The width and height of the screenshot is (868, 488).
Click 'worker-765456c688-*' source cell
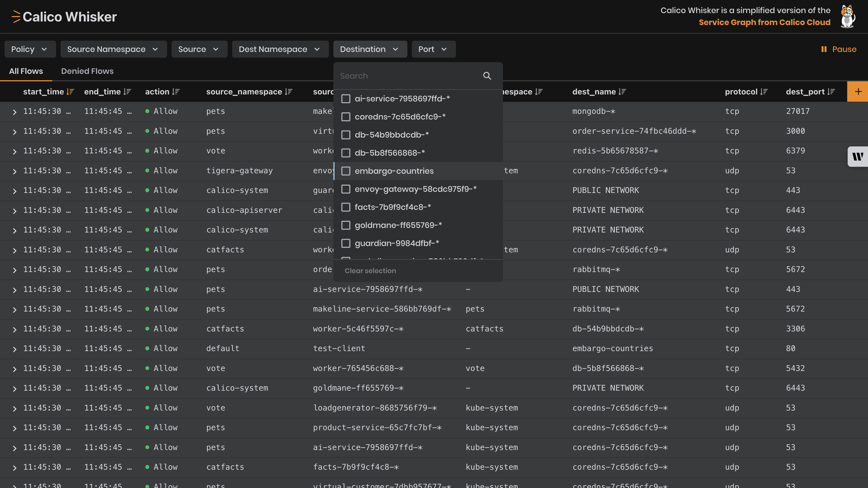click(x=358, y=368)
